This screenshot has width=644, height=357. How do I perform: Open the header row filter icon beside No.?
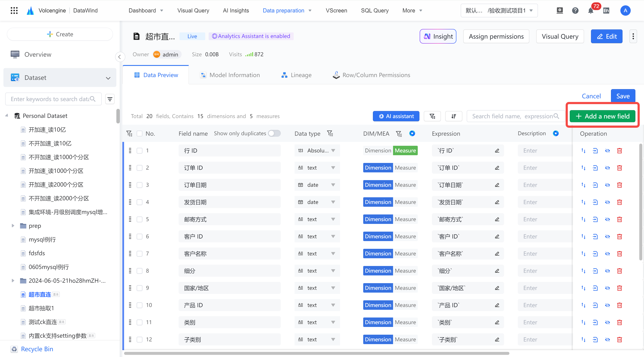(x=129, y=134)
